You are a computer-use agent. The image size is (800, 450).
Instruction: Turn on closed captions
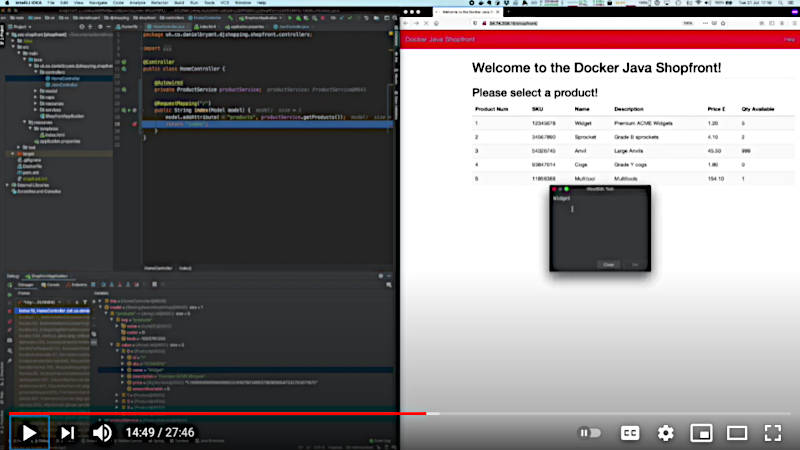[630, 433]
